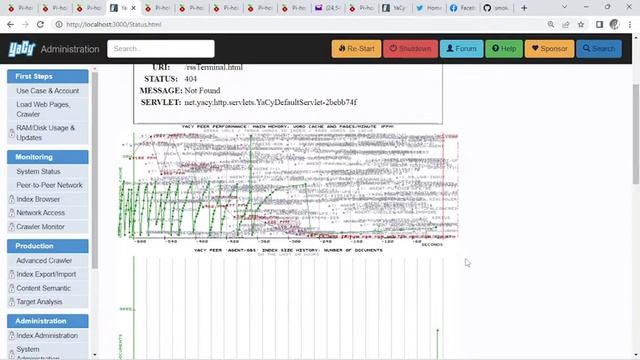Click the servlet name YaCyDefaultServlet text
Image resolution: width=640 pixels, height=360 pixels.
tap(270, 102)
